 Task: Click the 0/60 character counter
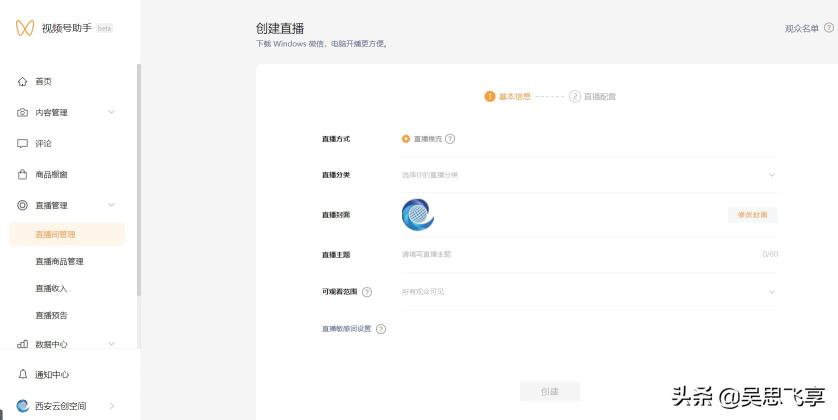(x=770, y=254)
